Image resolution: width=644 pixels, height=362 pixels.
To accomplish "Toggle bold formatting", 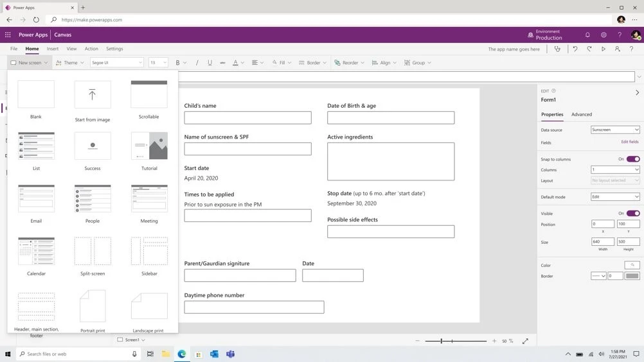I will (x=178, y=63).
